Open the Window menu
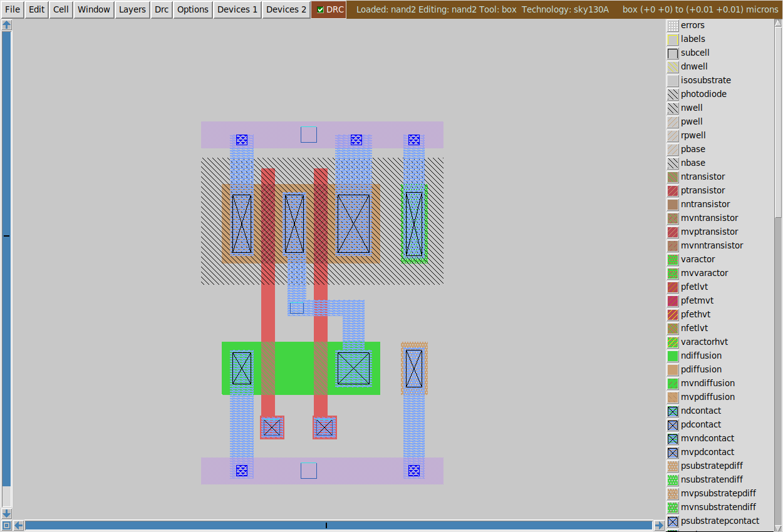Viewport: 783px width, 532px height. pyautogui.click(x=94, y=9)
